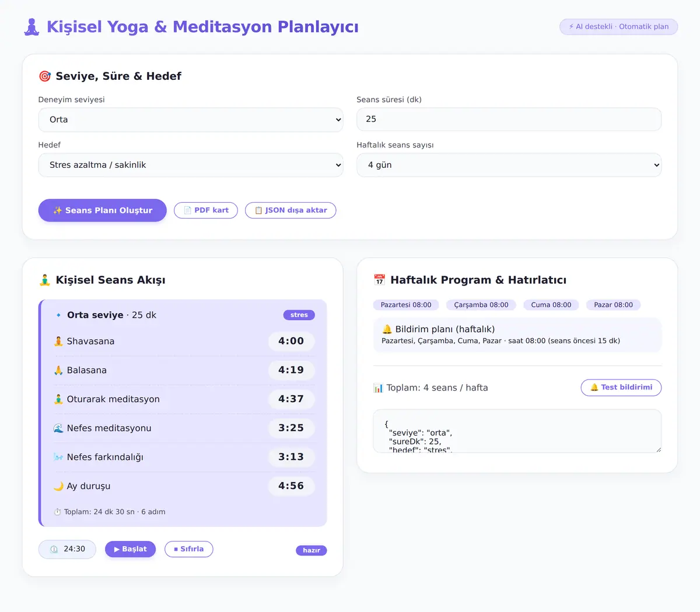Click the textarea resize handle corner
Viewport: 700px width, 612px height.
658,449
